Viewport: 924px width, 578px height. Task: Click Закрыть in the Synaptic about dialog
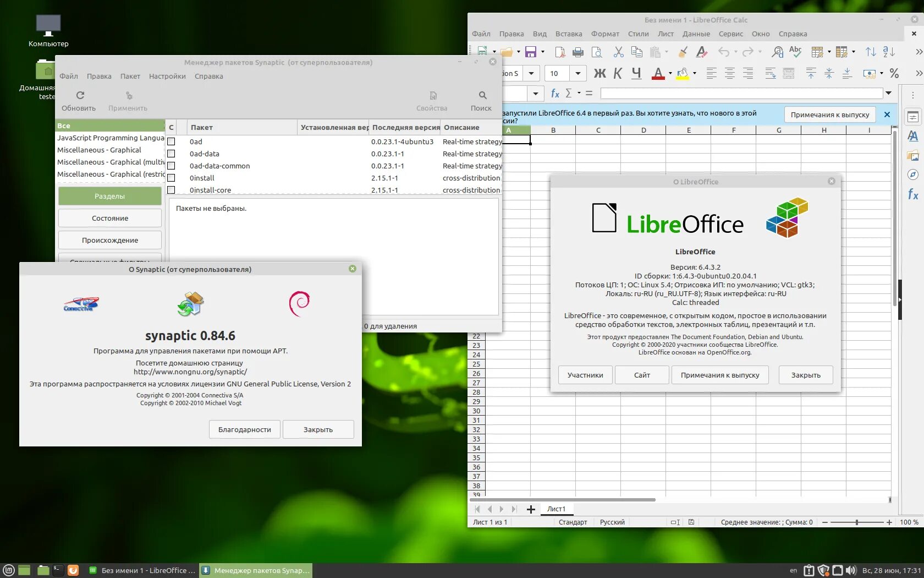point(318,429)
